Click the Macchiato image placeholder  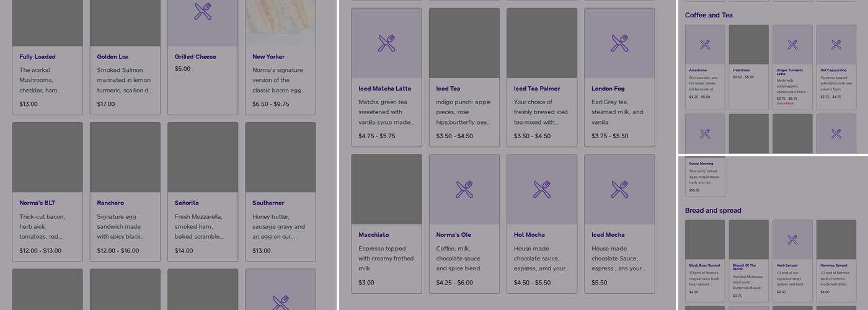[387, 190]
